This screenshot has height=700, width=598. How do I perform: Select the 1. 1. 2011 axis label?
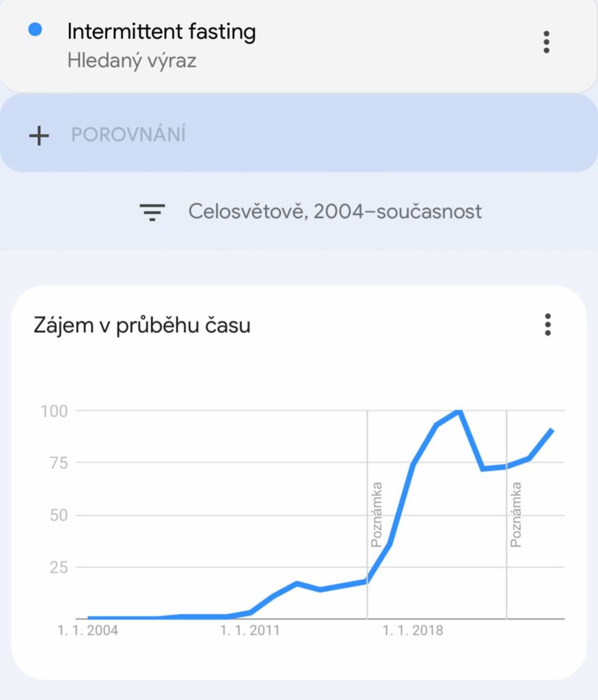click(250, 630)
